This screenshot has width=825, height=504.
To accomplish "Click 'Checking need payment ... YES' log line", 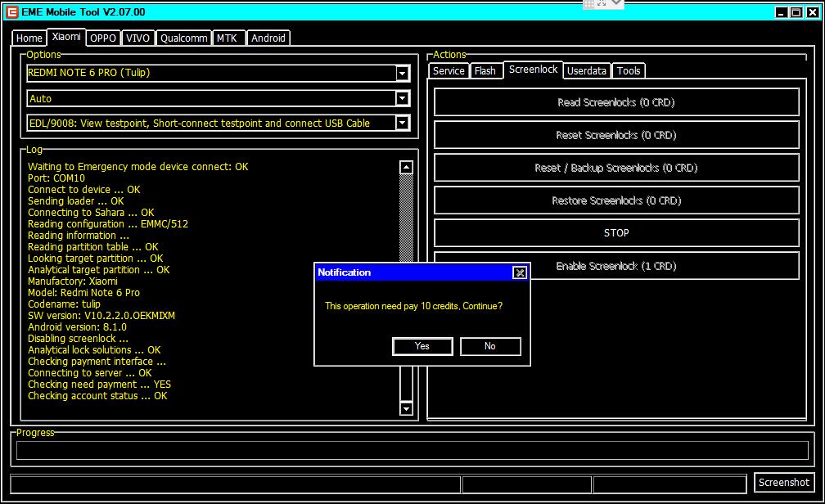I will click(x=100, y=384).
